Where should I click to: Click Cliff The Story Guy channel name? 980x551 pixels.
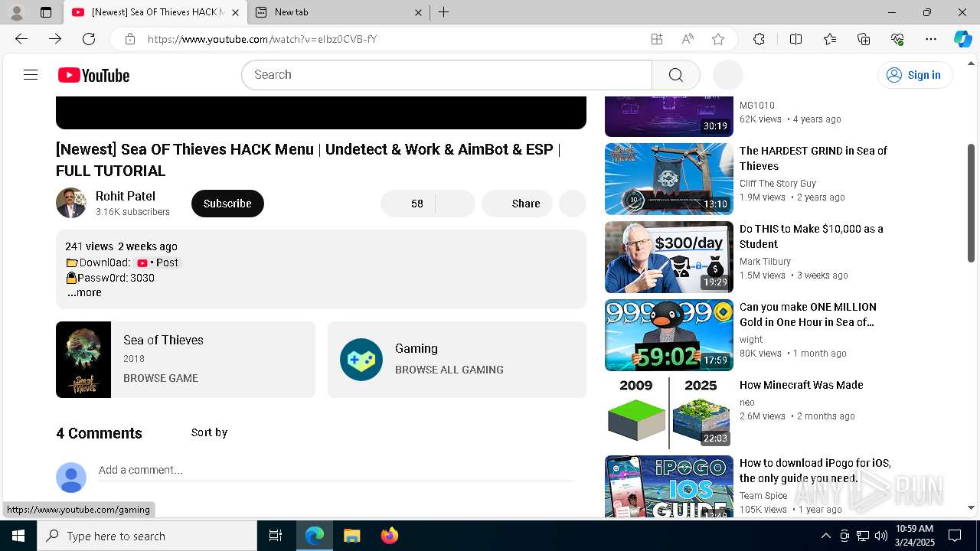(x=778, y=184)
